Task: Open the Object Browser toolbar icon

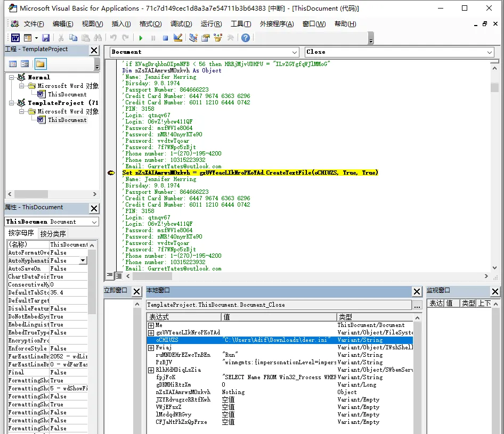Action: click(218, 38)
